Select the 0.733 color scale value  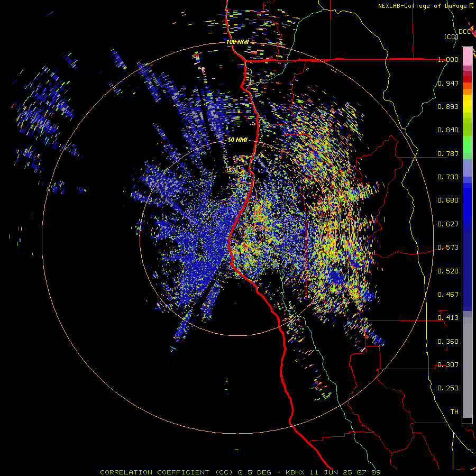point(448,177)
